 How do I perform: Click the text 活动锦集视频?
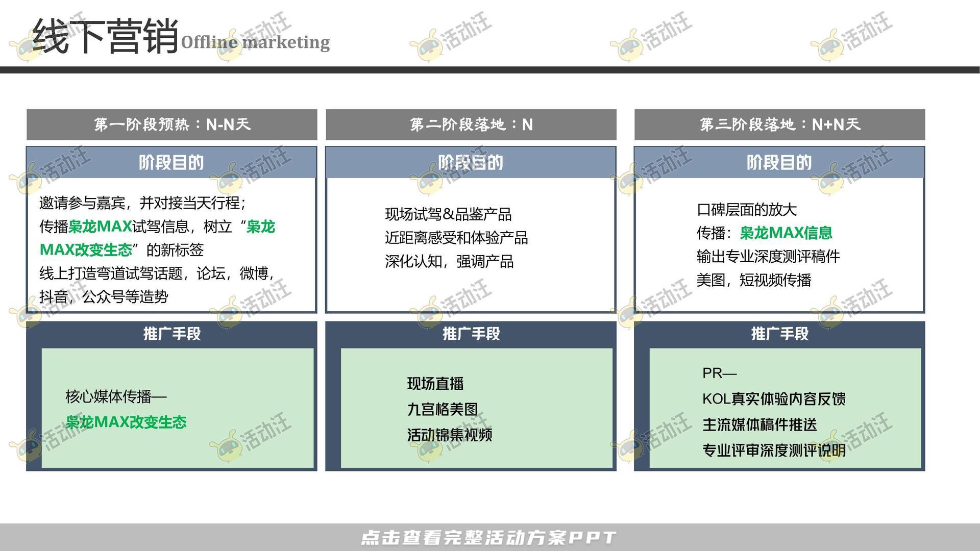[450, 435]
